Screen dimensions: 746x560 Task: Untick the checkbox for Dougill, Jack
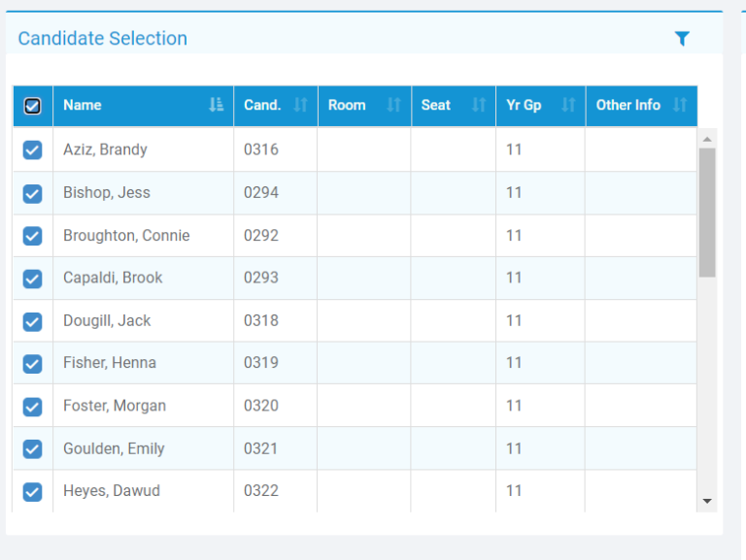[x=32, y=321]
